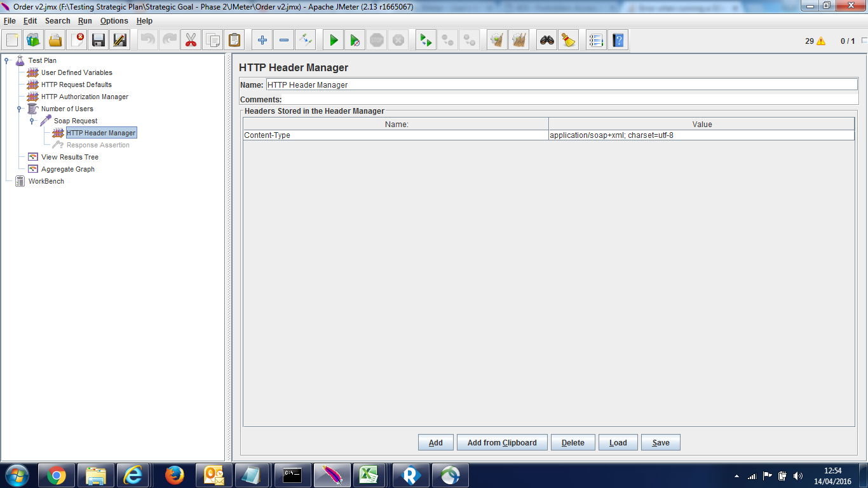Click the Value column header
Screen dimensions: 868x488
702,124
